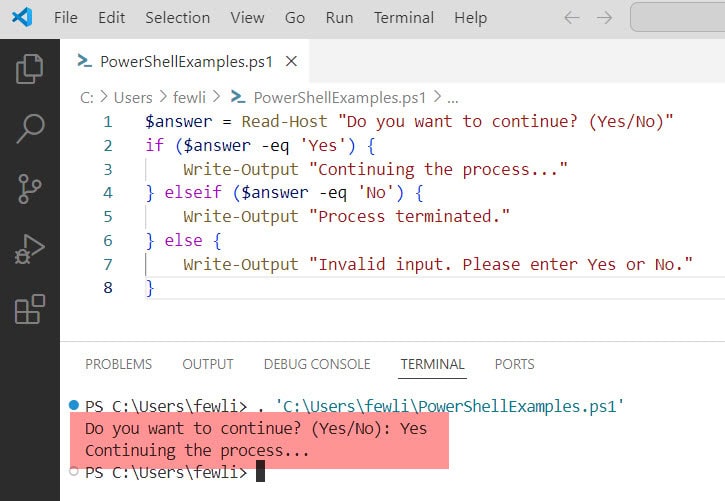Screen dimensions: 725x501
Task: Click the script path link in terminal
Action: (450, 406)
